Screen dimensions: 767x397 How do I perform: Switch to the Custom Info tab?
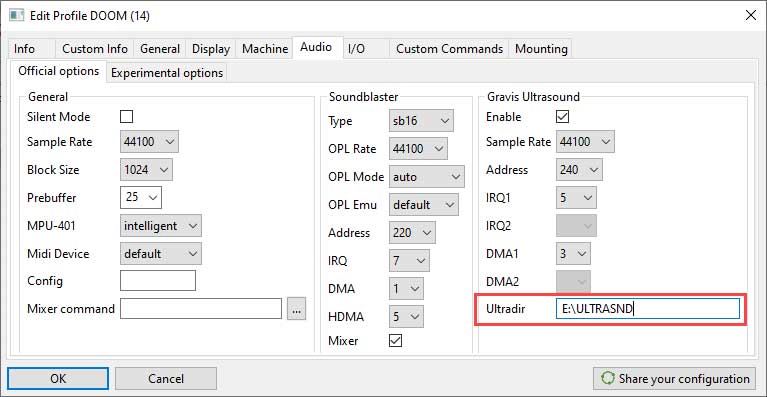[95, 49]
